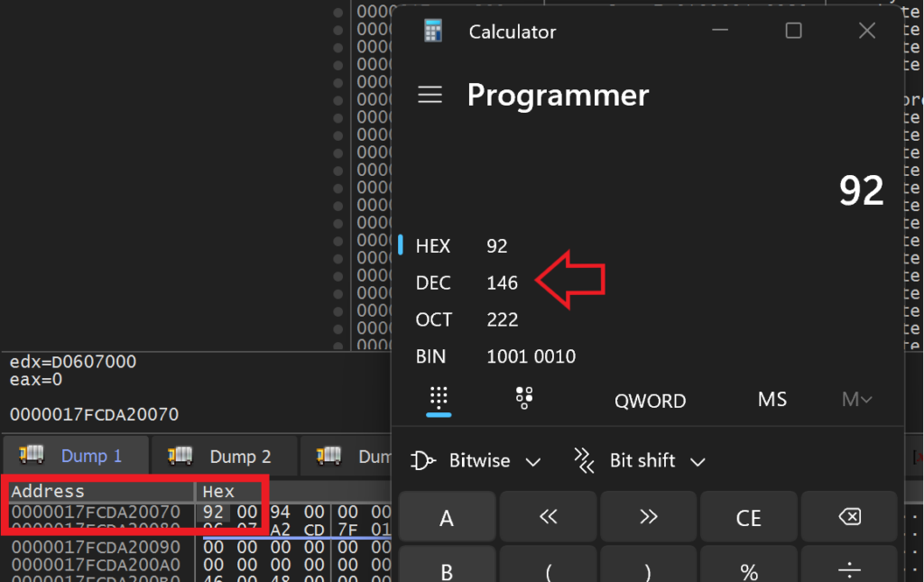Image resolution: width=924 pixels, height=582 pixels.
Task: Switch to the bit toggling keypad
Action: coord(523,399)
